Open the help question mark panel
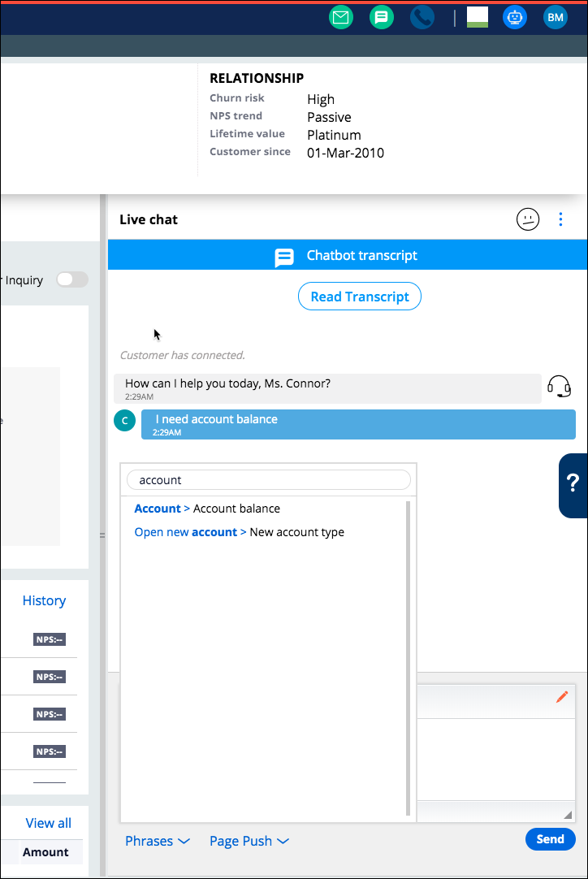The height and width of the screenshot is (879, 588). pos(573,485)
